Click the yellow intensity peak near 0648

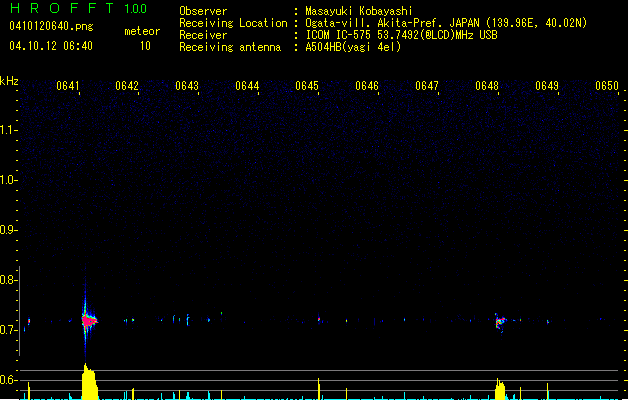point(500,389)
